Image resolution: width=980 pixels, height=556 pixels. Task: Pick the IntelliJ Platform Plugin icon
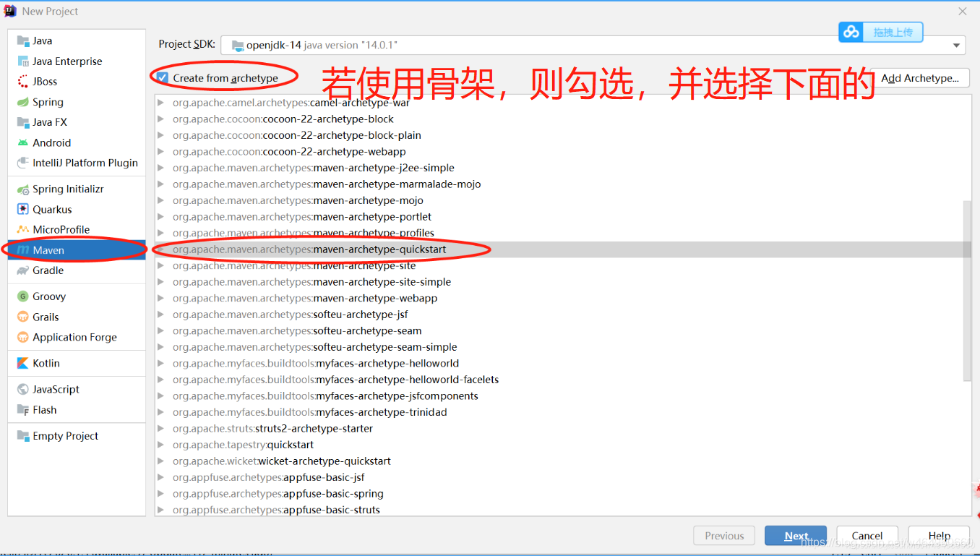(x=23, y=163)
